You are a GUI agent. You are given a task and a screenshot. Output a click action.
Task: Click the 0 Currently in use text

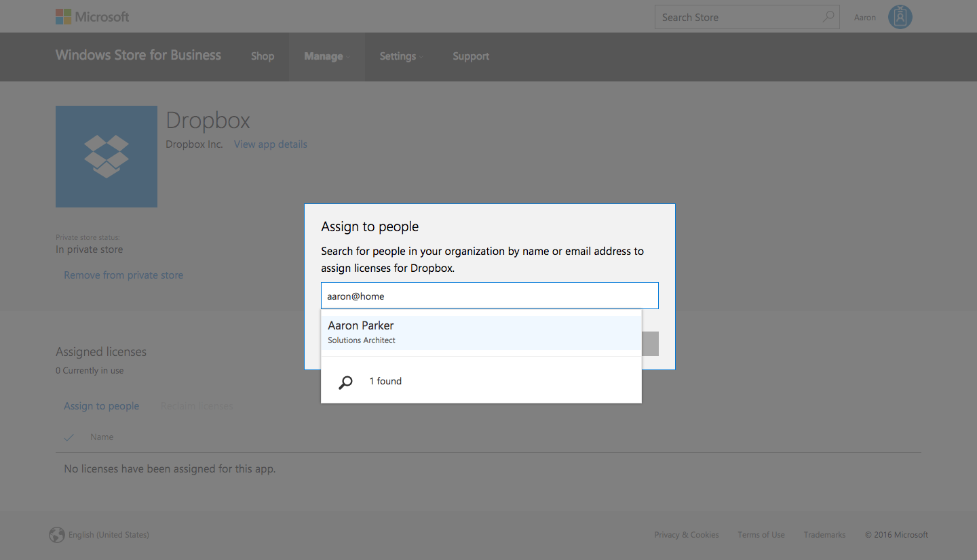[x=90, y=371]
